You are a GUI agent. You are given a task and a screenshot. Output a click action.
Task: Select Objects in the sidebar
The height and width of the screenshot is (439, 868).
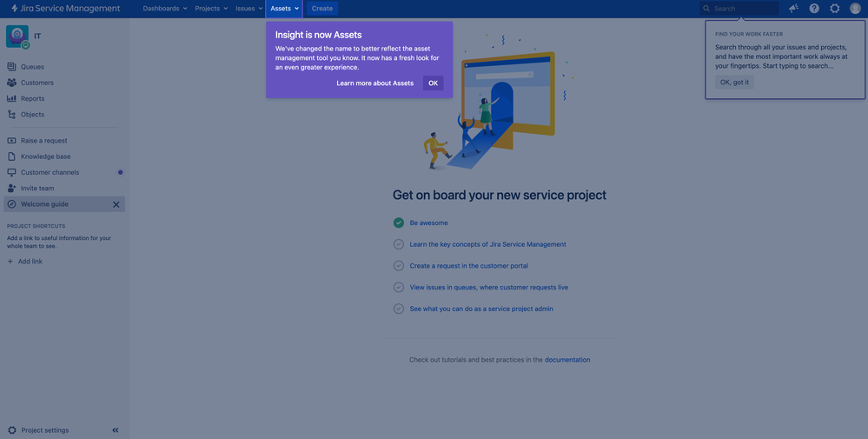(64, 115)
